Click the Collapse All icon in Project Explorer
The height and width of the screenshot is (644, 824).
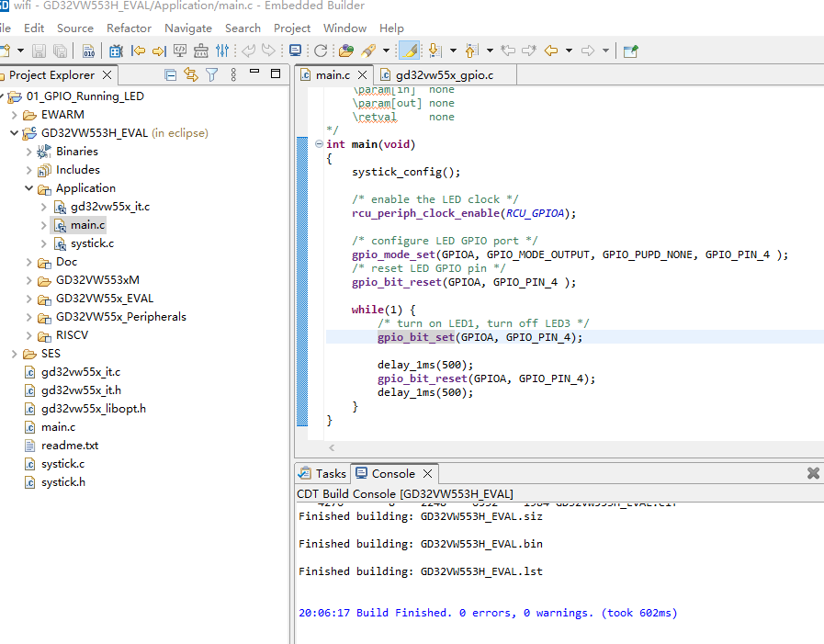(170, 75)
